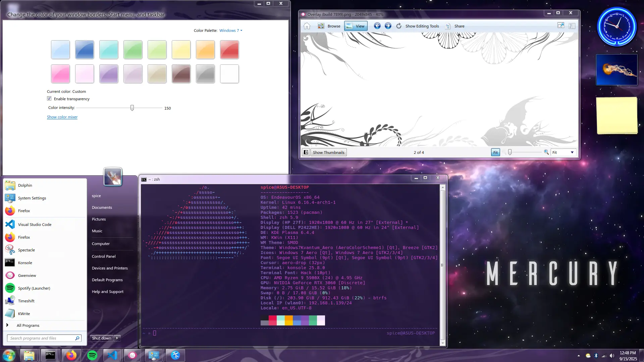Viewport: 644px width, 362px height.
Task: Open Control Panel from start menu
Action: (104, 256)
